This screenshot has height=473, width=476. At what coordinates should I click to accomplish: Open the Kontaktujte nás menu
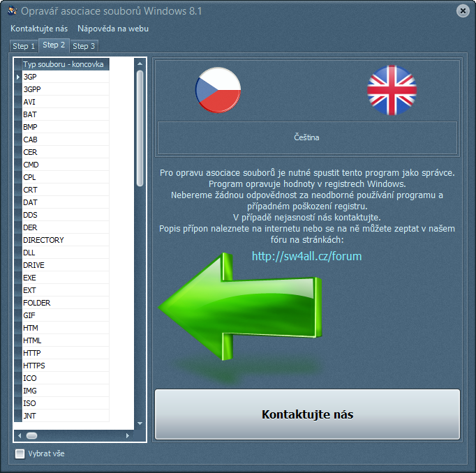[39, 29]
